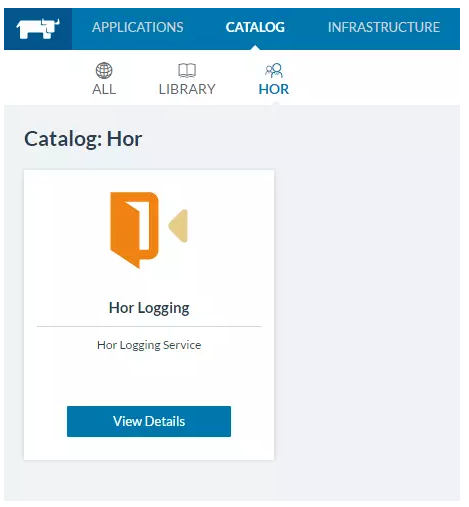This screenshot has height=507, width=469.
Task: Click the Hor Logging title text
Action: 149,308
